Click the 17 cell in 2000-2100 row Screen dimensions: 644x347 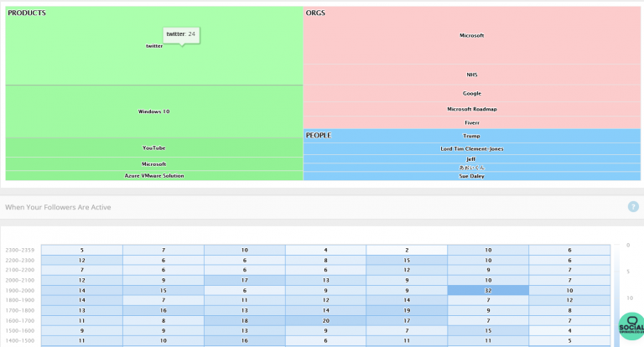(x=244, y=280)
